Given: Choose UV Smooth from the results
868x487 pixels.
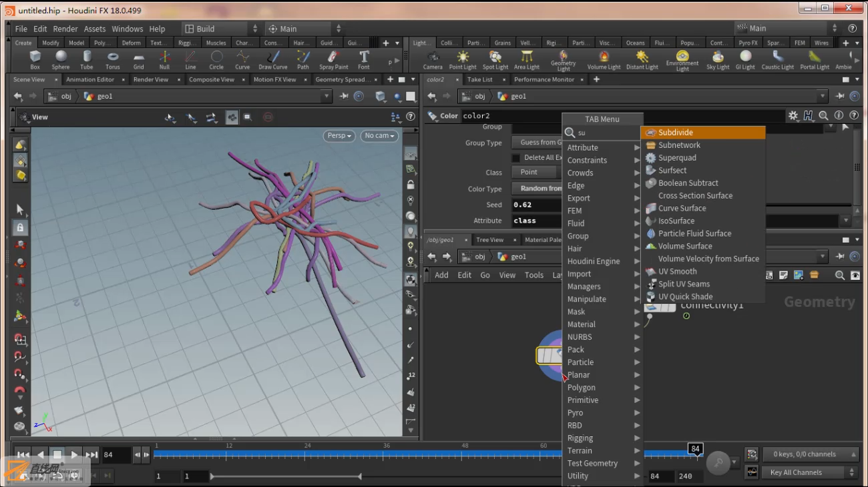Looking at the screenshot, I should 703,272.
